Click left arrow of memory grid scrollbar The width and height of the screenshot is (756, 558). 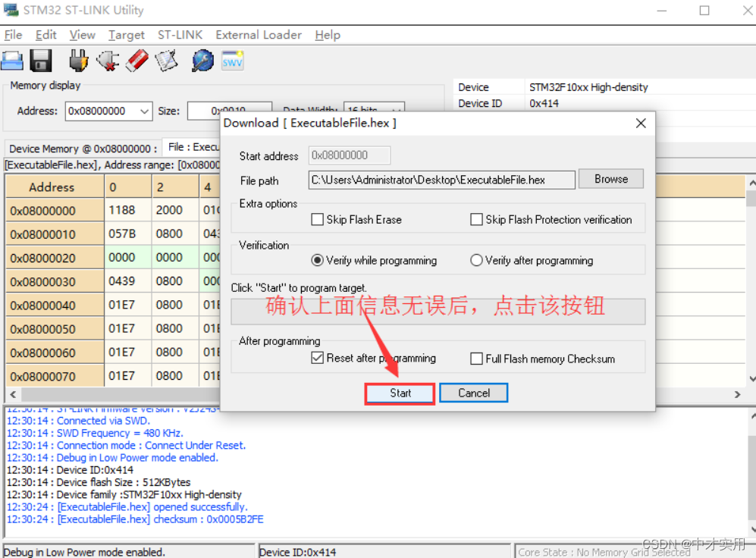click(x=13, y=394)
